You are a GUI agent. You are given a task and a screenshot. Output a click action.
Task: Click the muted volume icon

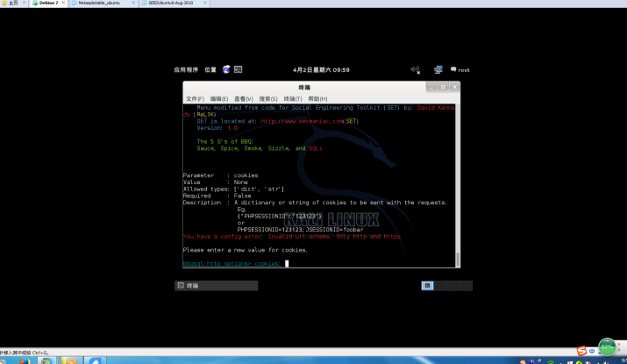click(x=416, y=69)
